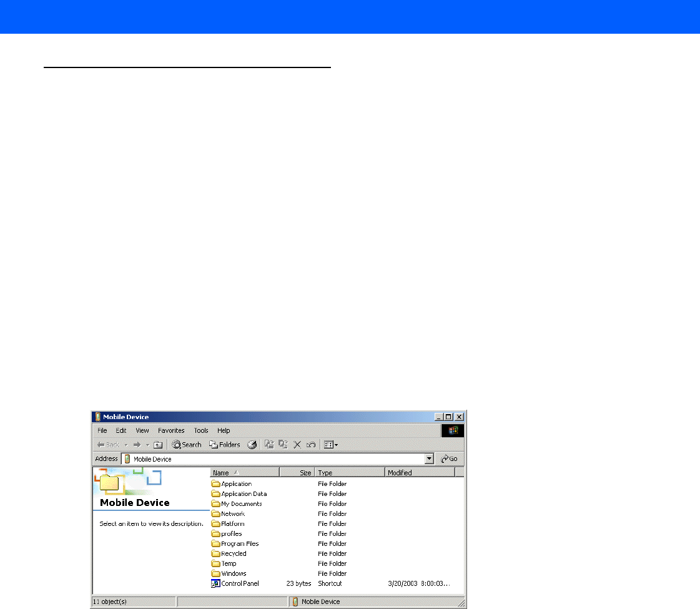Select the My Documents folder icon
Screen dimensions: 700x609
(215, 503)
